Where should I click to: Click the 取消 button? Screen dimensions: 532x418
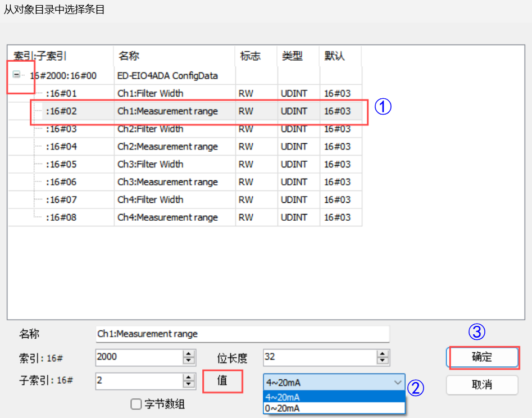coord(482,385)
